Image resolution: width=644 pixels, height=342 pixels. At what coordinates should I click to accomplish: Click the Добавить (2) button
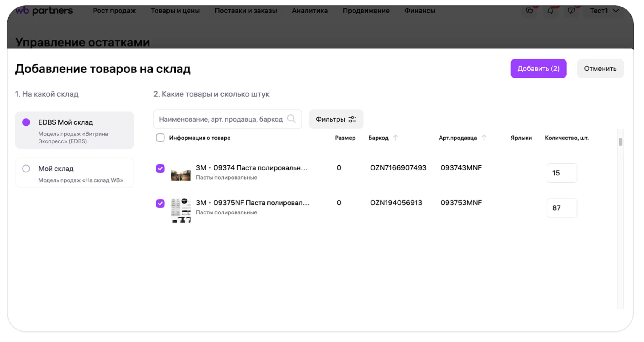[x=538, y=69]
